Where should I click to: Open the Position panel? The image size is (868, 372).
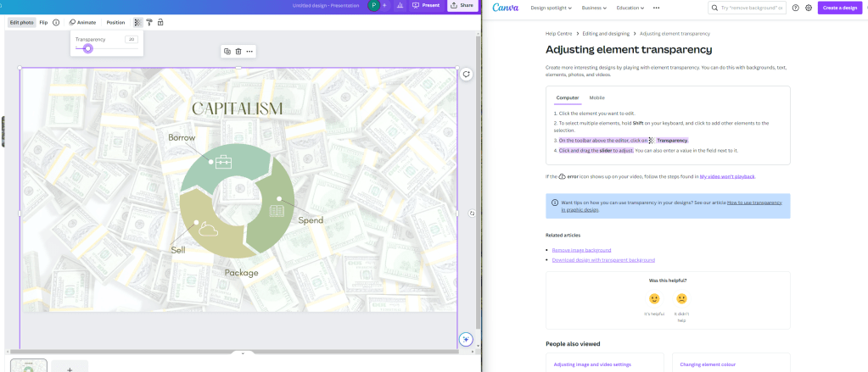(115, 23)
